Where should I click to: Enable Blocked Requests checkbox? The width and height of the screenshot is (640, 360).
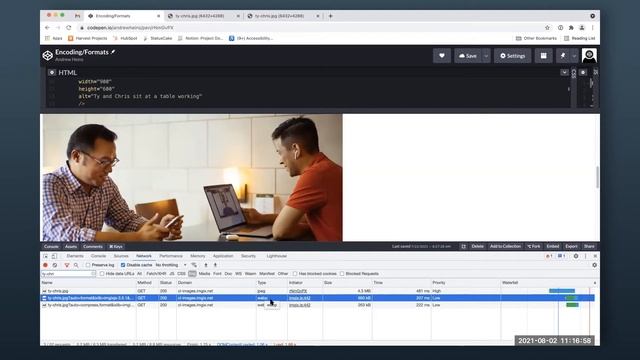(x=342, y=273)
